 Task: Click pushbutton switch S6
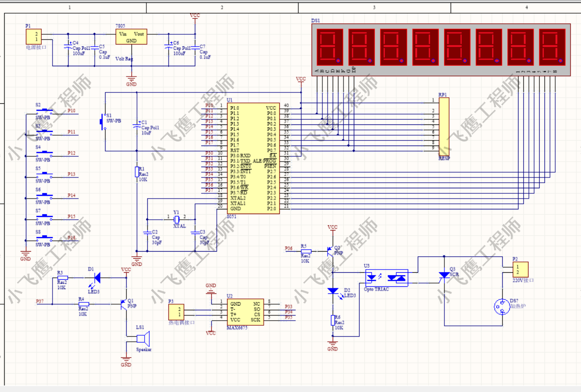(x=45, y=197)
